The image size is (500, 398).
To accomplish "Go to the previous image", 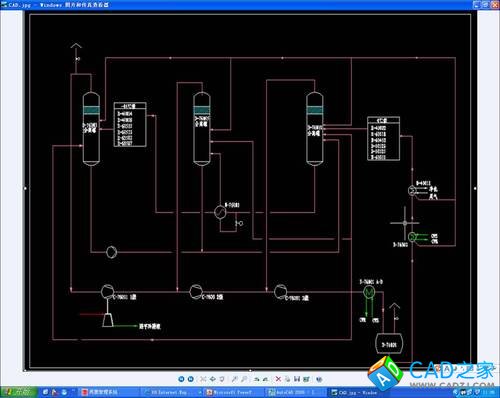I will [181, 379].
